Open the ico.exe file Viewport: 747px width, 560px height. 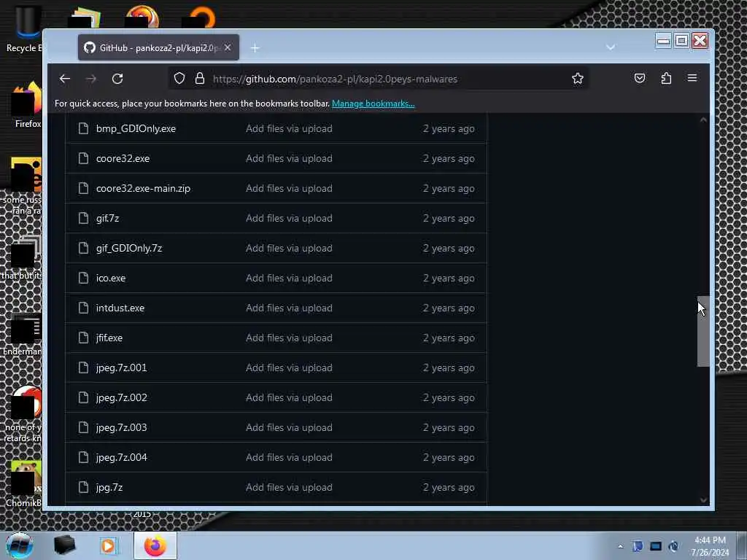click(111, 278)
